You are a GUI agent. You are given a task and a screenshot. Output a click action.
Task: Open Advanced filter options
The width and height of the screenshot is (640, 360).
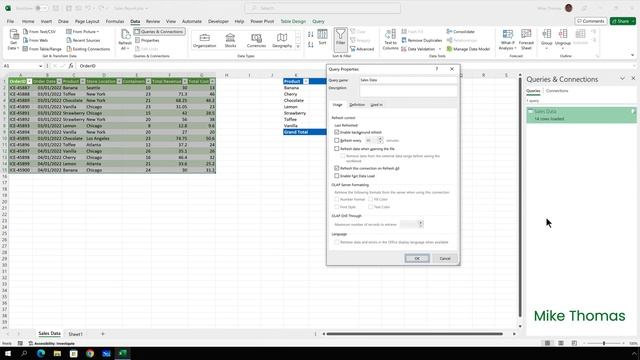(x=362, y=49)
